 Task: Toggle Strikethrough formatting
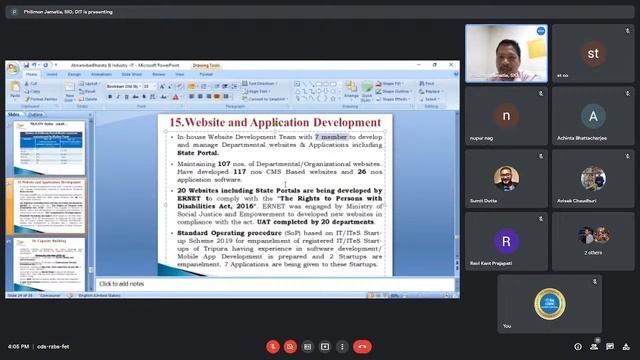135,97
